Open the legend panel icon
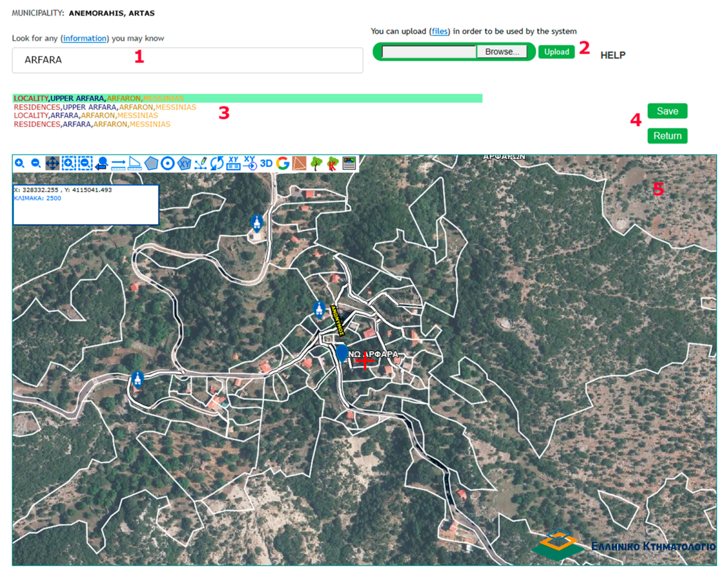 (x=349, y=163)
